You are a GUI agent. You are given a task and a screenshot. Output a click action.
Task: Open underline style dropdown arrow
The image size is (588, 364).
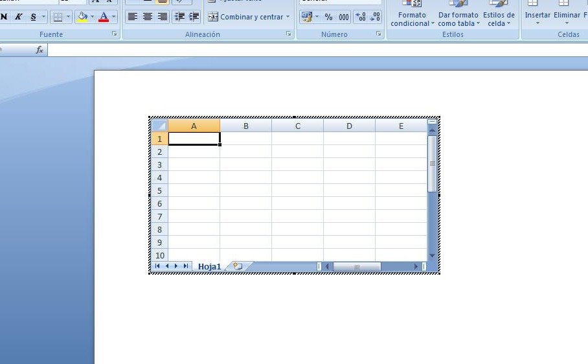point(43,17)
